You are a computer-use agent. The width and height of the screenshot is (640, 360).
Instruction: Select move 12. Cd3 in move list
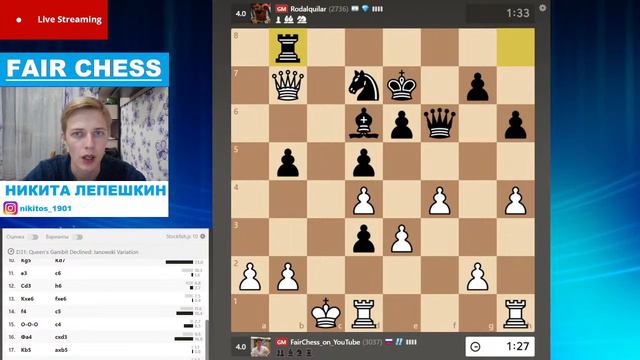click(26, 286)
